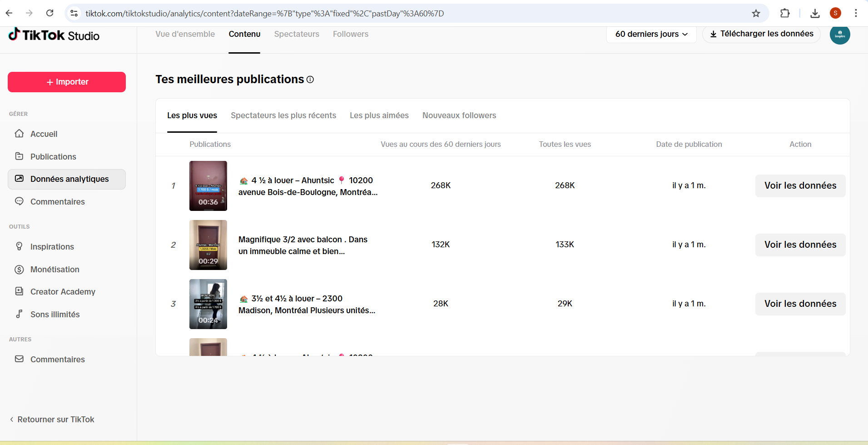This screenshot has width=868, height=445.
Task: Reload the page
Action: click(x=50, y=13)
